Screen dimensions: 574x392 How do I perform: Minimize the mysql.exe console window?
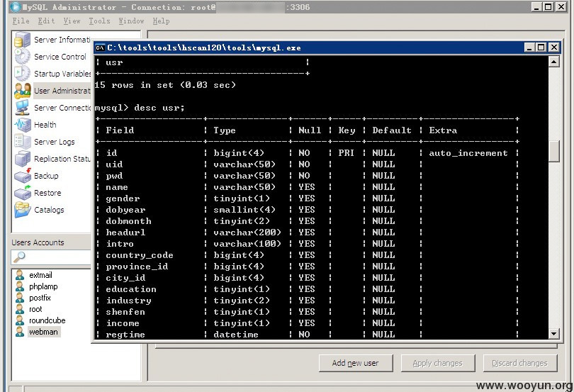pos(529,47)
